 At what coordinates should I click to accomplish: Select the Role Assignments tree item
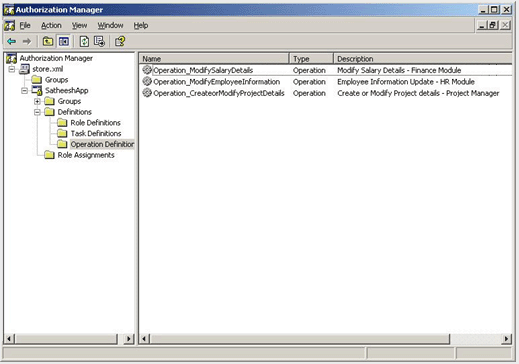tap(86, 155)
